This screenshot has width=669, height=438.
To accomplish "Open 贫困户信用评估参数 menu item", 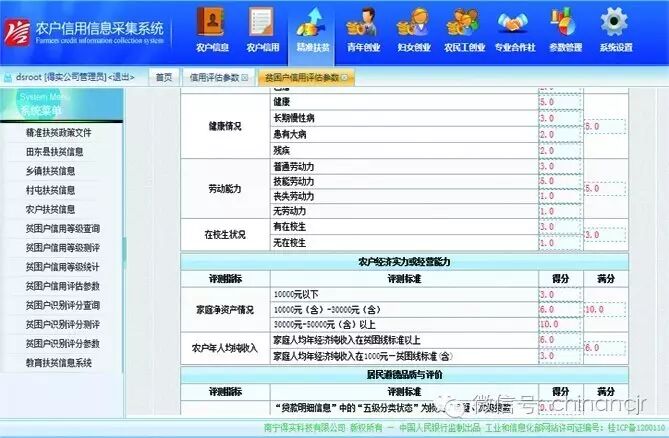I will click(63, 286).
